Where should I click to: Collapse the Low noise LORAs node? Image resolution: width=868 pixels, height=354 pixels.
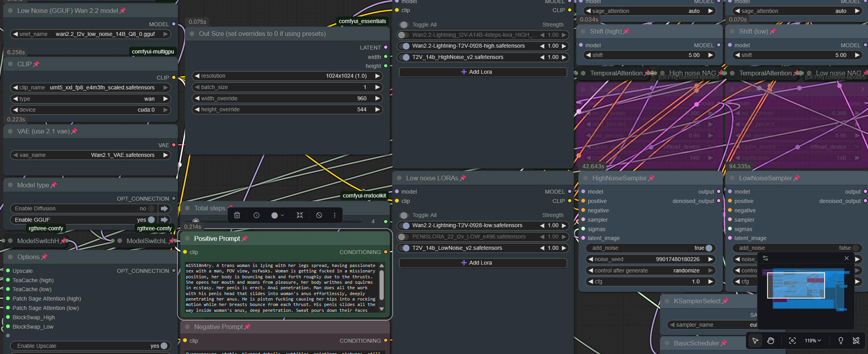399,178
